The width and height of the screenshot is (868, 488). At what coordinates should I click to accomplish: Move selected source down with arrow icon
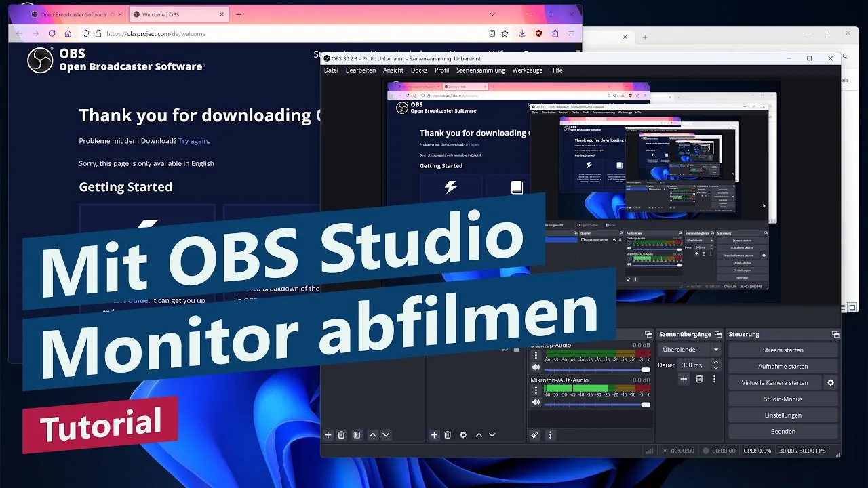(492, 434)
